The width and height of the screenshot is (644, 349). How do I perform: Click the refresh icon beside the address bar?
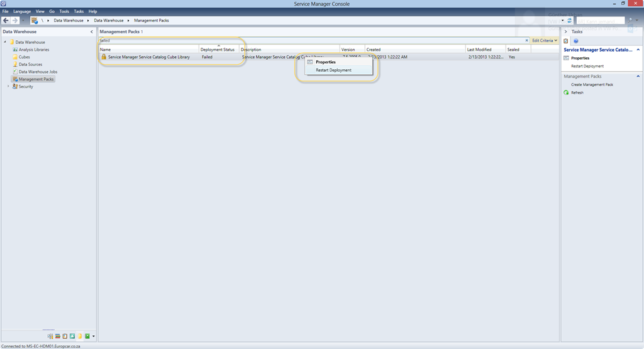(x=570, y=20)
